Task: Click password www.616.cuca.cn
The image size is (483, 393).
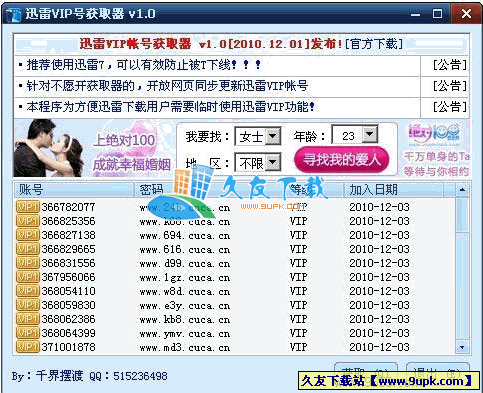Action: coord(185,249)
